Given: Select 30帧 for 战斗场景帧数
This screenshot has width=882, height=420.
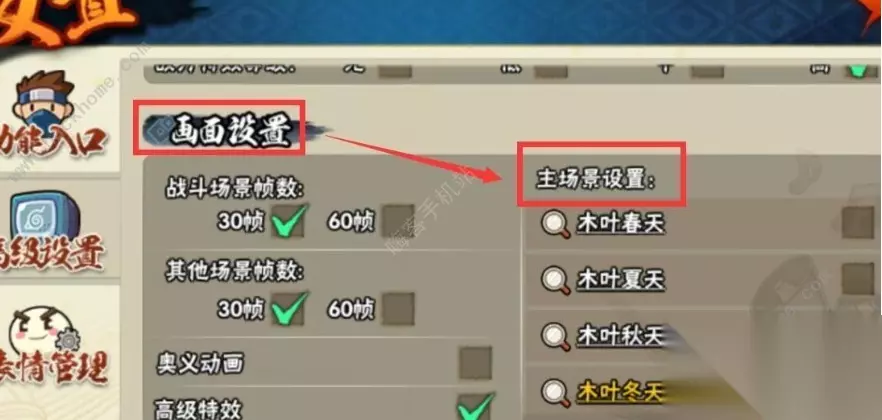Looking at the screenshot, I should (289, 220).
